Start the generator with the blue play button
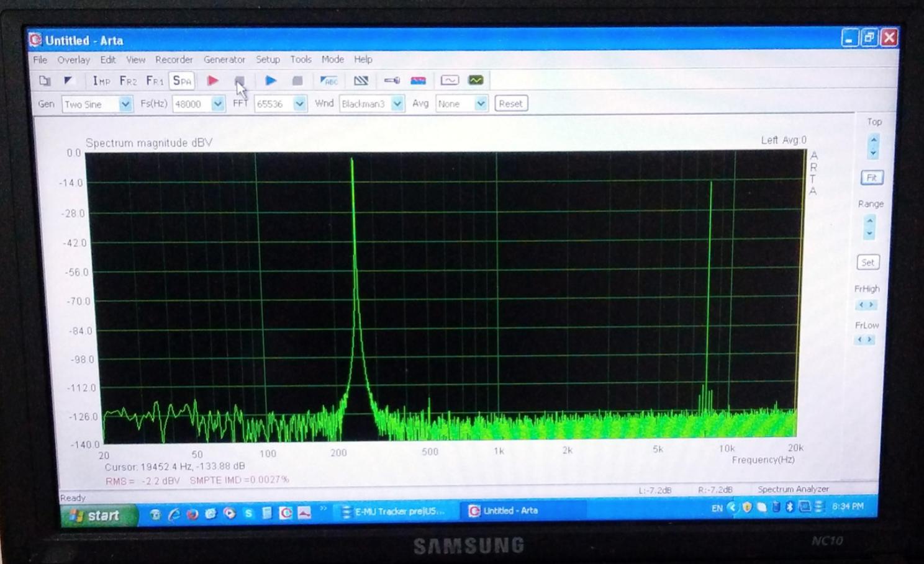 pyautogui.click(x=271, y=81)
